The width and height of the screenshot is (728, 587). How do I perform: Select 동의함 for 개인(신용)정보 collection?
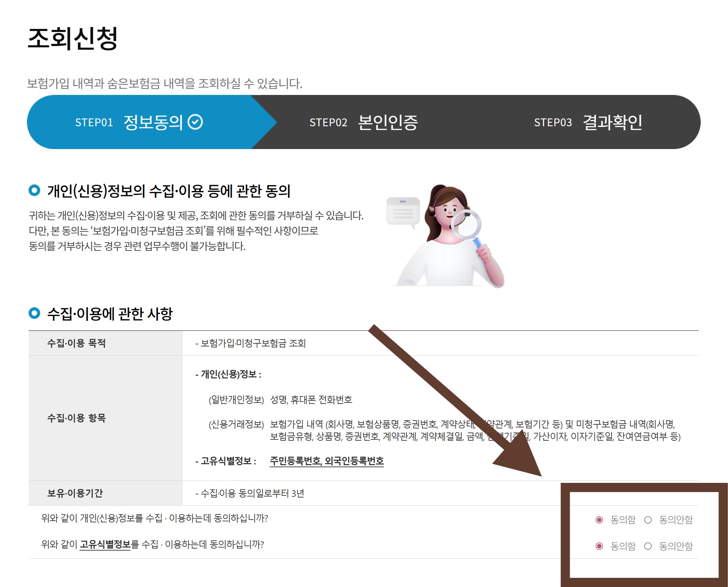click(599, 520)
